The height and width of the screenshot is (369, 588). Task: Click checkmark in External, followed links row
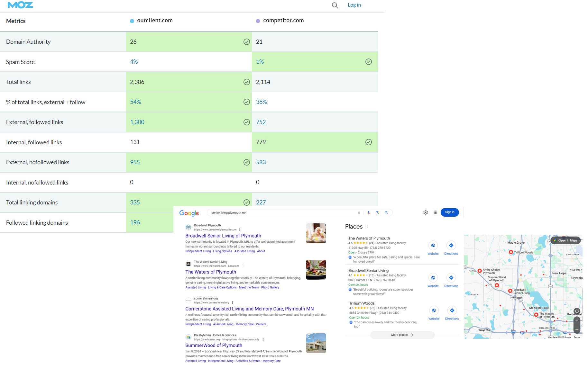(x=247, y=122)
